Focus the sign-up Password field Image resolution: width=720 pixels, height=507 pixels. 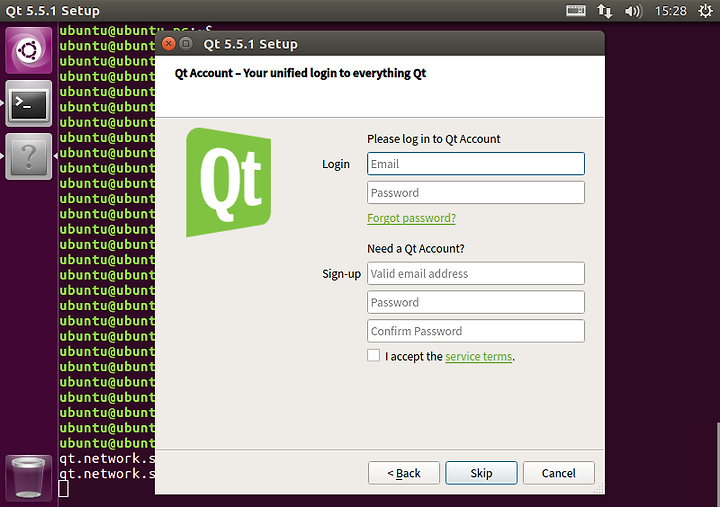pyautogui.click(x=476, y=302)
